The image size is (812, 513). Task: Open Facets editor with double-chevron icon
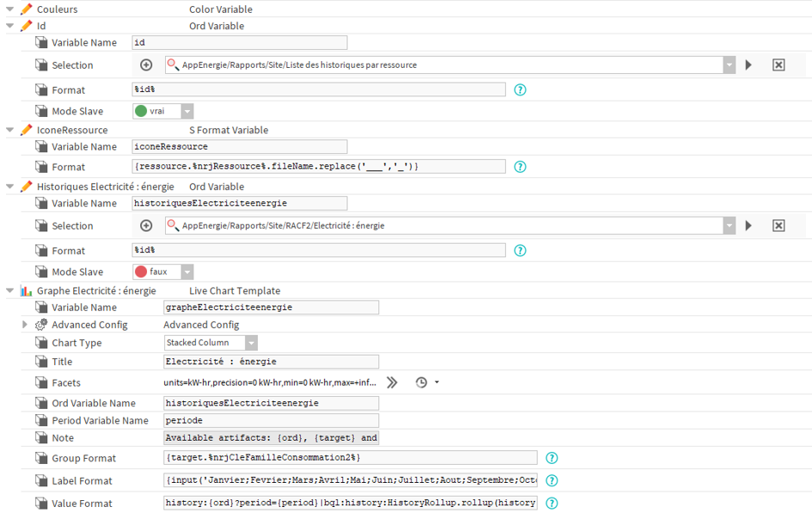[x=392, y=382]
